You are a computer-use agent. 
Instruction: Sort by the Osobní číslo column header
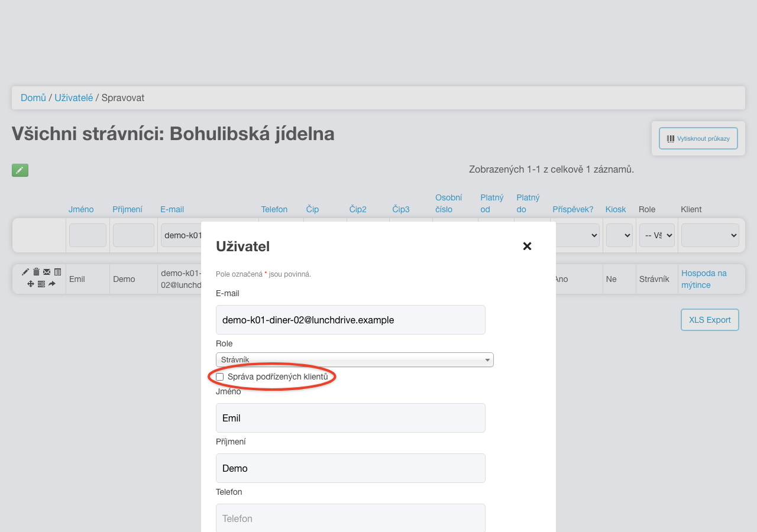(x=448, y=203)
